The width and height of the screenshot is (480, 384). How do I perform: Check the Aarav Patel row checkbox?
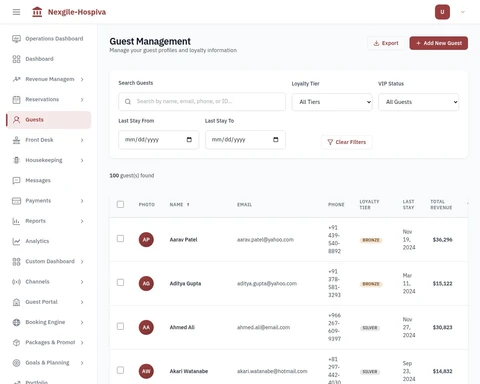[120, 238]
